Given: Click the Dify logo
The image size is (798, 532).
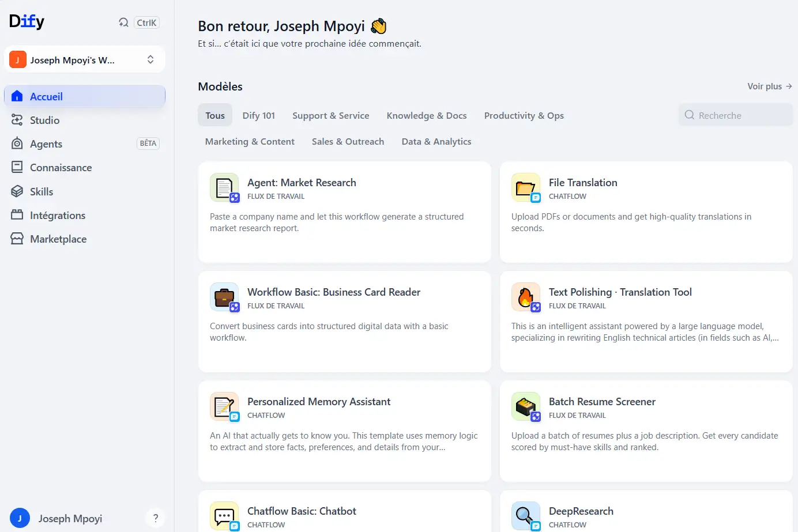Looking at the screenshot, I should click(27, 22).
